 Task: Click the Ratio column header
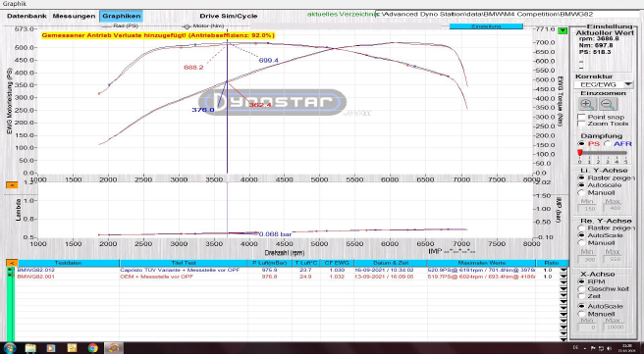tap(552, 263)
